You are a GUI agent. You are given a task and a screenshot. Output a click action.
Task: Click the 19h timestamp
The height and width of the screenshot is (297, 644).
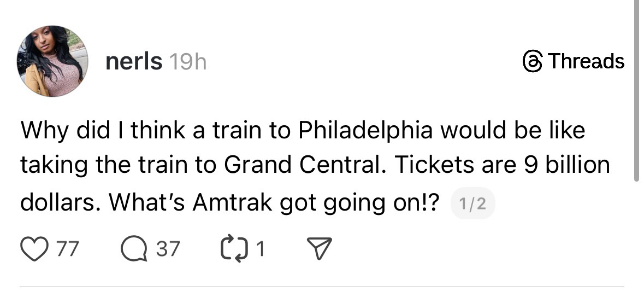point(187,62)
